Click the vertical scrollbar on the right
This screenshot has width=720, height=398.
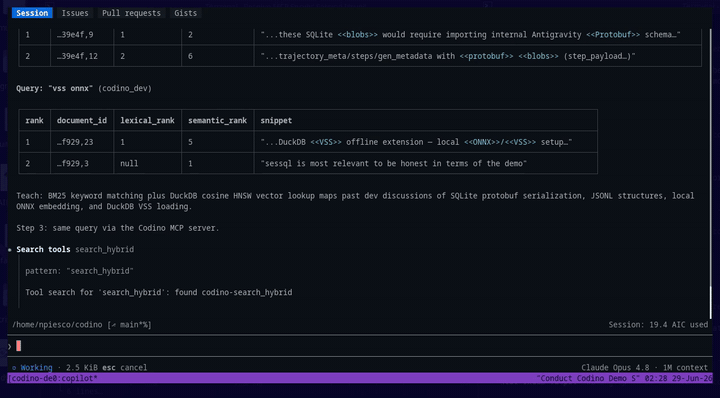click(710, 303)
